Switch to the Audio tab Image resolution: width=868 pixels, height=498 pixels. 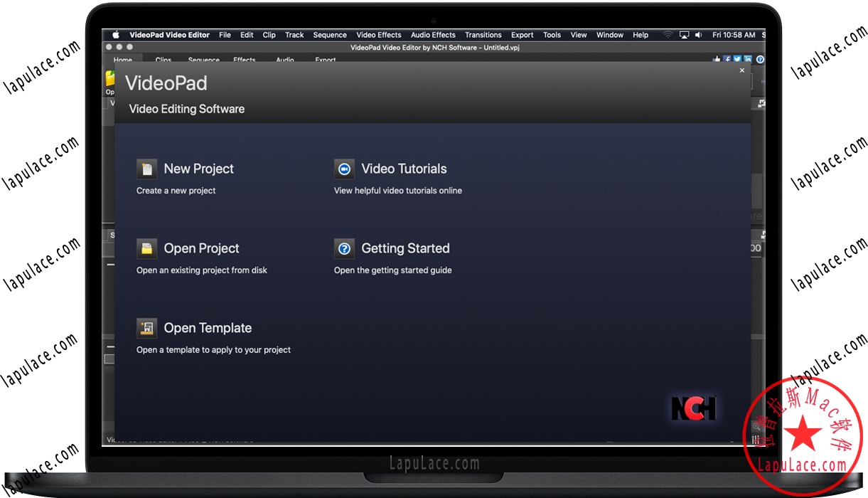(284, 60)
